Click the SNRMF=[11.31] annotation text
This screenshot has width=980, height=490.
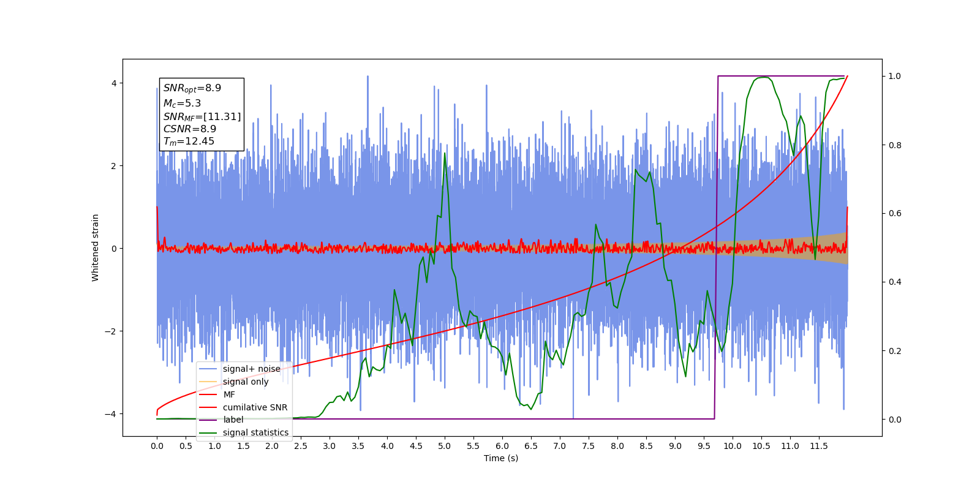click(x=202, y=116)
